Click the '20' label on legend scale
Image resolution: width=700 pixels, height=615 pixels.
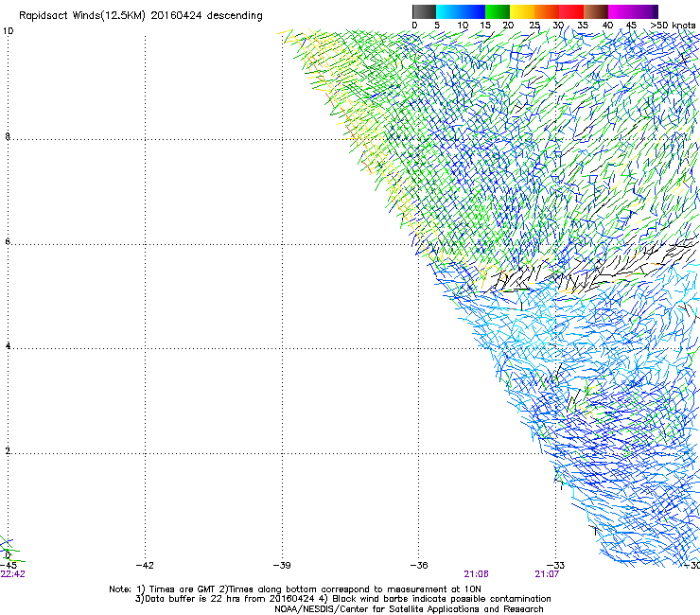click(508, 26)
